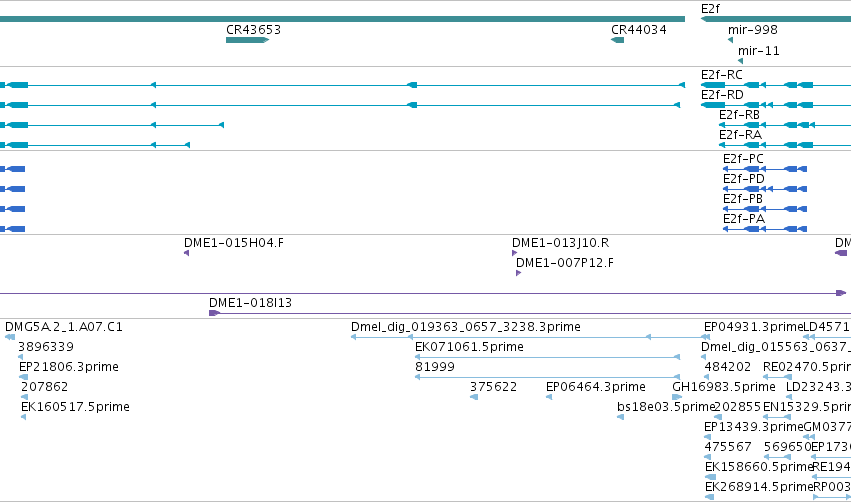Click the DME1-013J10.R feature arrow
This screenshot has height=502, width=851.
[x=515, y=253]
